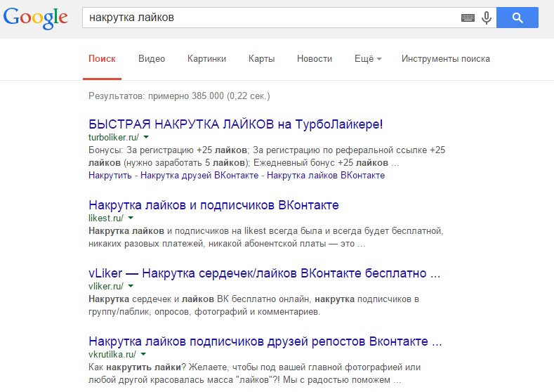Click the Google logo
Screen dimensions: 554x392
coord(35,20)
